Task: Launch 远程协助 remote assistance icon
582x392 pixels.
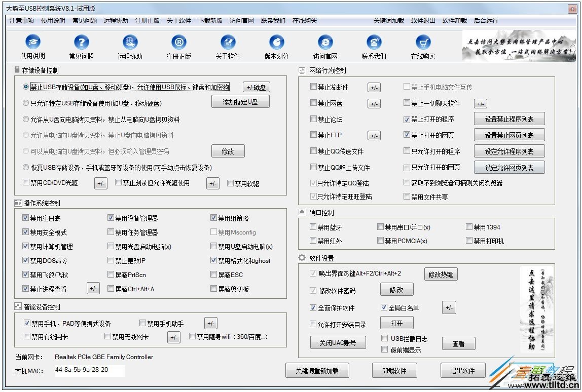Action: (130, 47)
